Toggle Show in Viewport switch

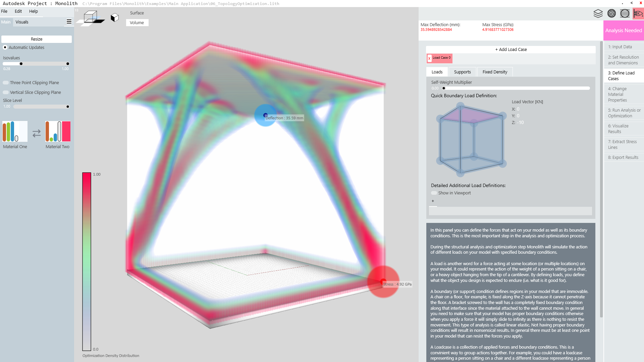(434, 193)
